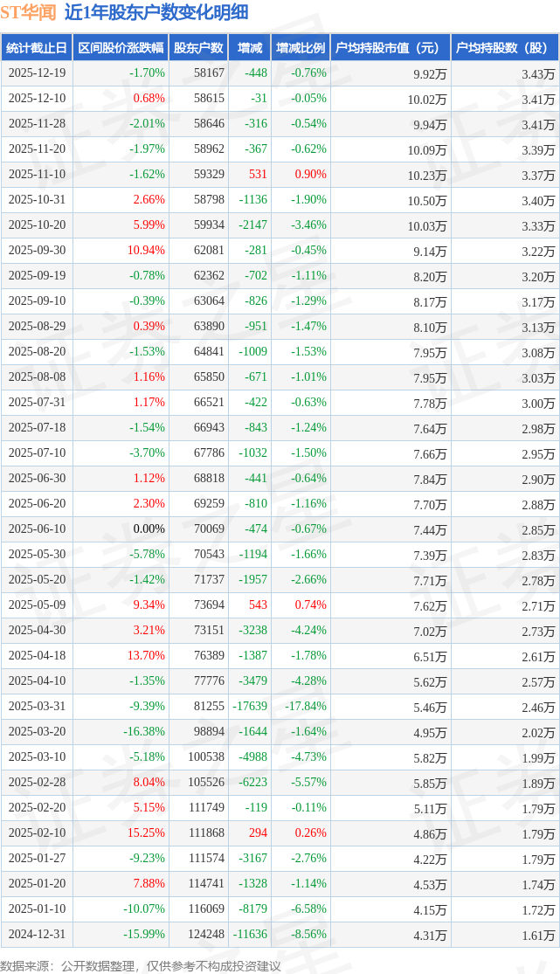Viewport: 560px width, 974px height.
Task: Click the 户均持股数（股） column header
Action: click(505, 48)
